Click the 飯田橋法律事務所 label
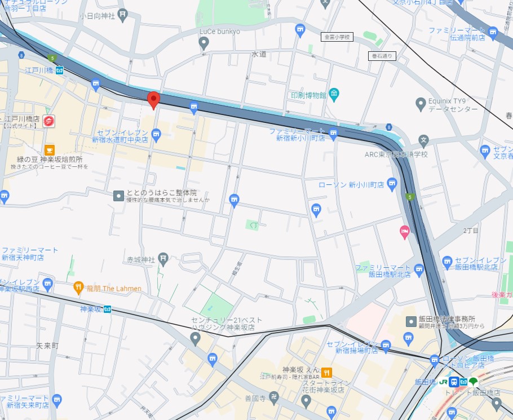The image size is (513, 420). [x=446, y=319]
